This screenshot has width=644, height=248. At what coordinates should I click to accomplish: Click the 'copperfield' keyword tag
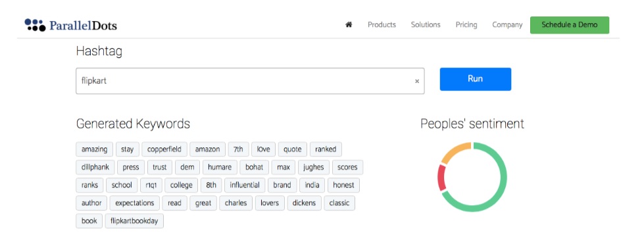tap(164, 149)
